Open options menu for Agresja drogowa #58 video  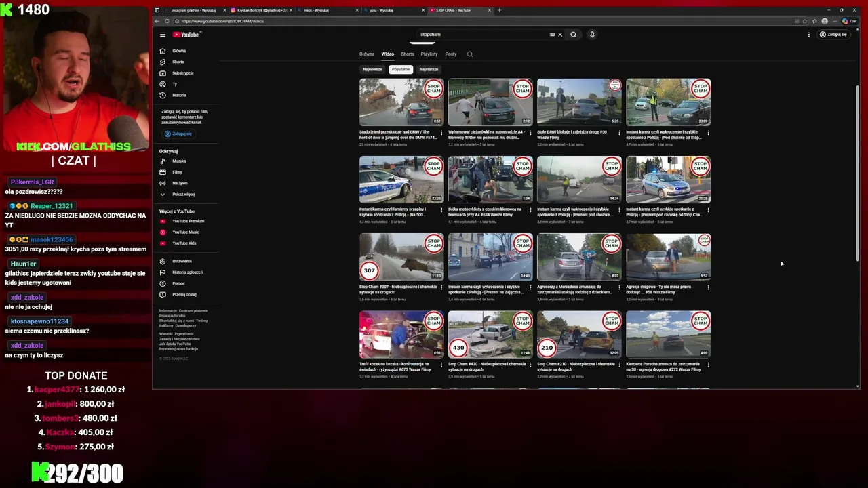708,287
